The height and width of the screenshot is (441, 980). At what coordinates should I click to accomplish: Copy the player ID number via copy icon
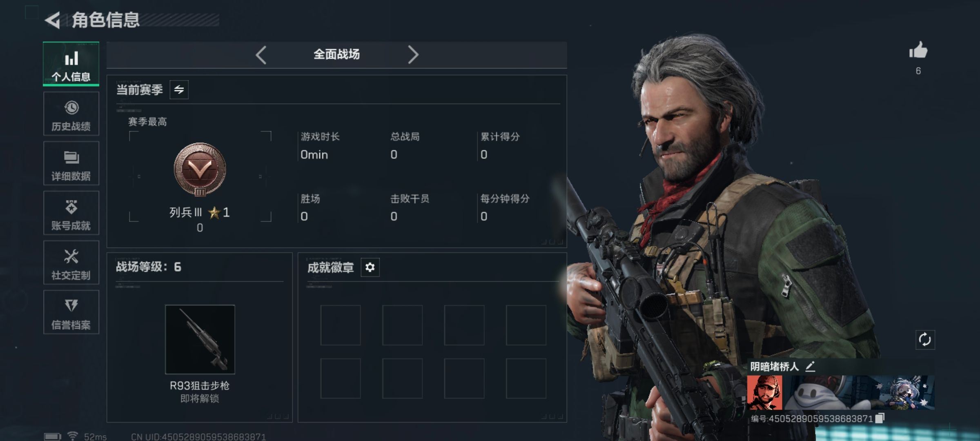tap(880, 418)
